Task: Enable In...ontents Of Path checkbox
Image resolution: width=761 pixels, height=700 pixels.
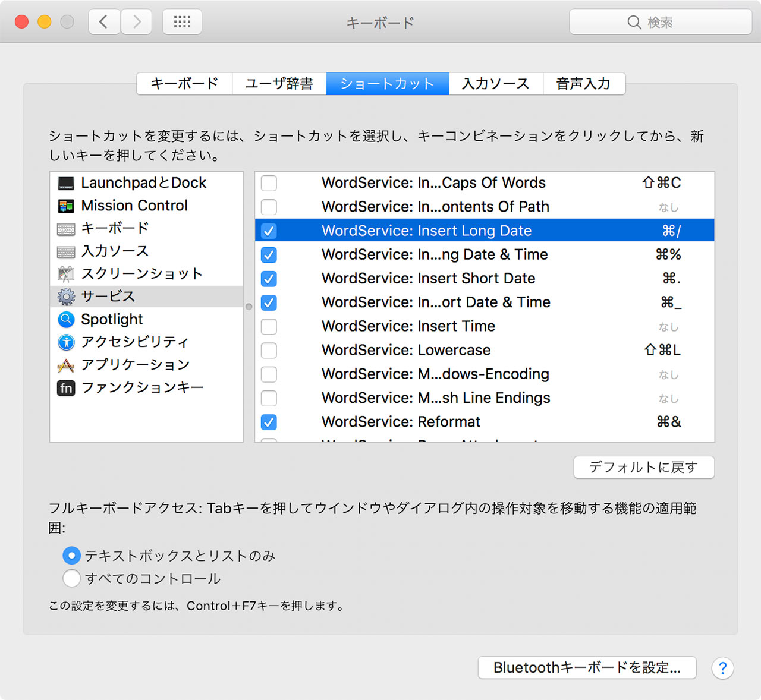Action: click(x=269, y=207)
